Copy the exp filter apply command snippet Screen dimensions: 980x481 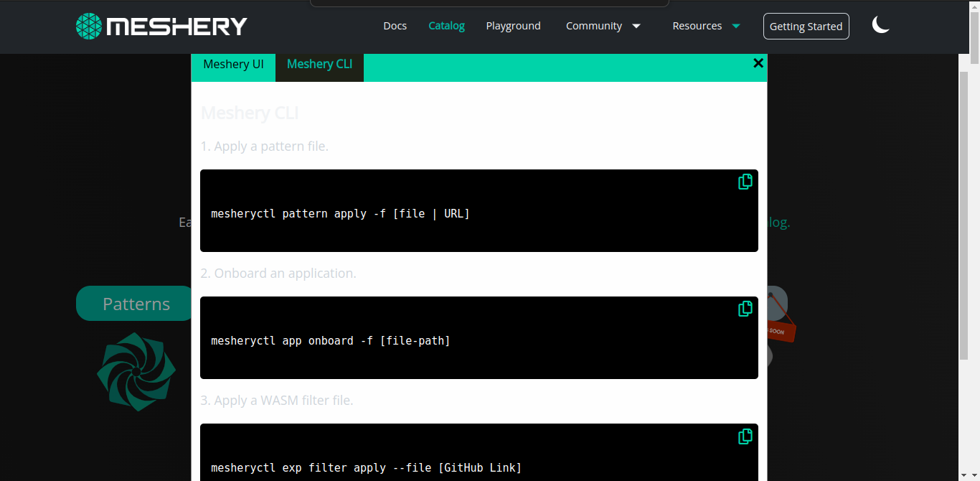click(x=745, y=436)
